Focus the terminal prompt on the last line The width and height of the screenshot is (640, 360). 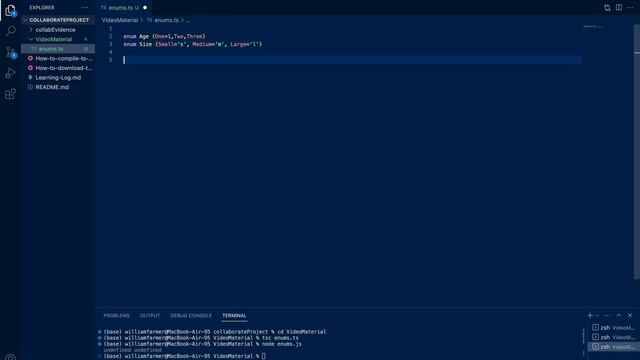(x=264, y=356)
